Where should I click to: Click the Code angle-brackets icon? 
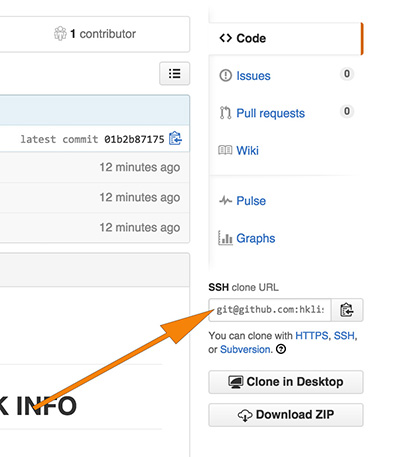[x=226, y=38]
